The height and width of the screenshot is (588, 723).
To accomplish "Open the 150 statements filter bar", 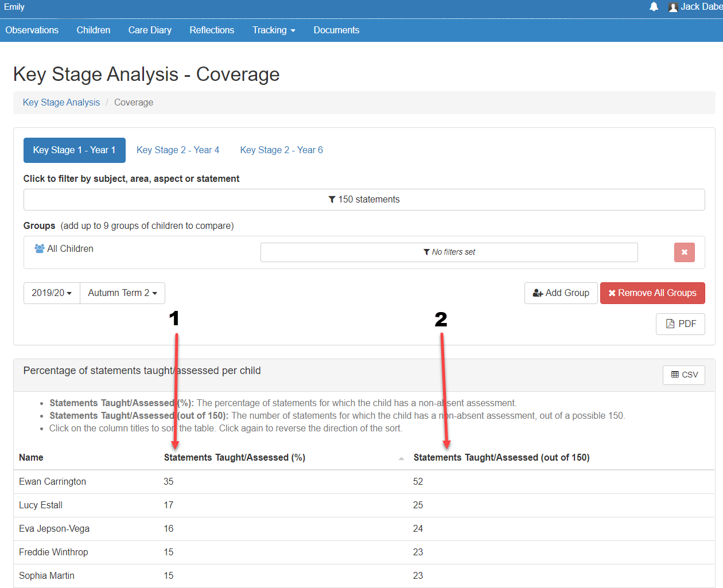I will pyautogui.click(x=364, y=200).
